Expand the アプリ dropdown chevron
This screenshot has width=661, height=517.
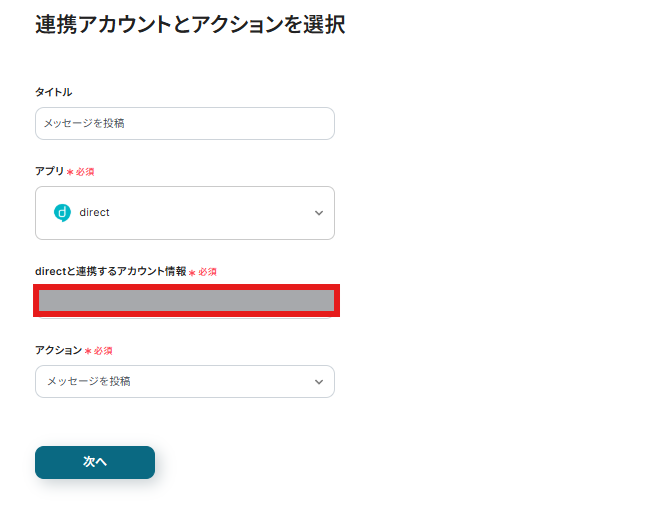[319, 213]
